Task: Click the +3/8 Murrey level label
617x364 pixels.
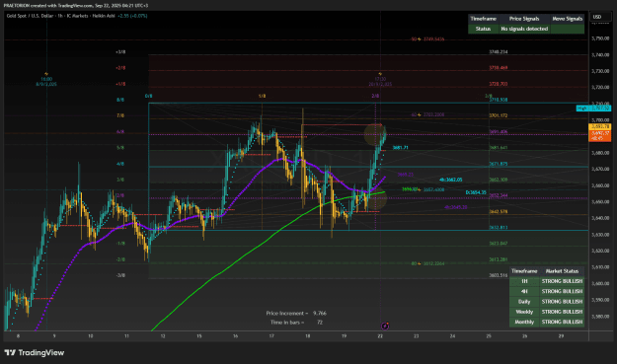Action: tap(120, 52)
